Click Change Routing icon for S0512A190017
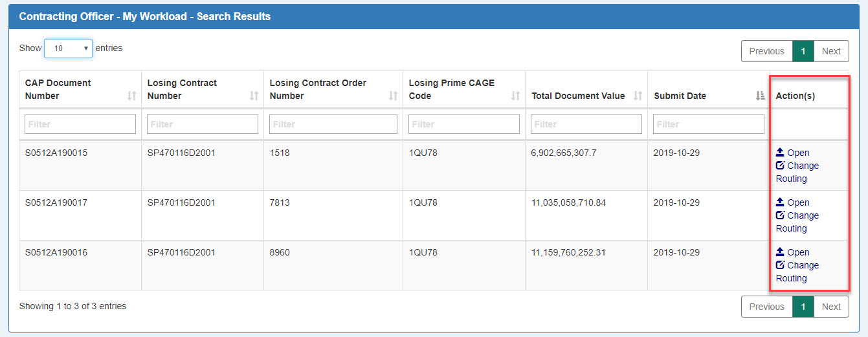Viewport: 868px width, 337px height. 780,215
